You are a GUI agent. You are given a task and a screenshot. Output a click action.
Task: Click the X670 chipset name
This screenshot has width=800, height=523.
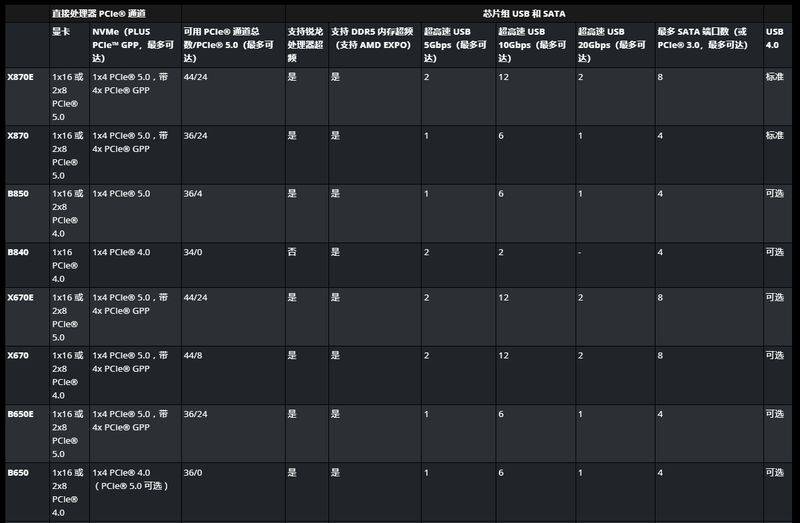18,356
